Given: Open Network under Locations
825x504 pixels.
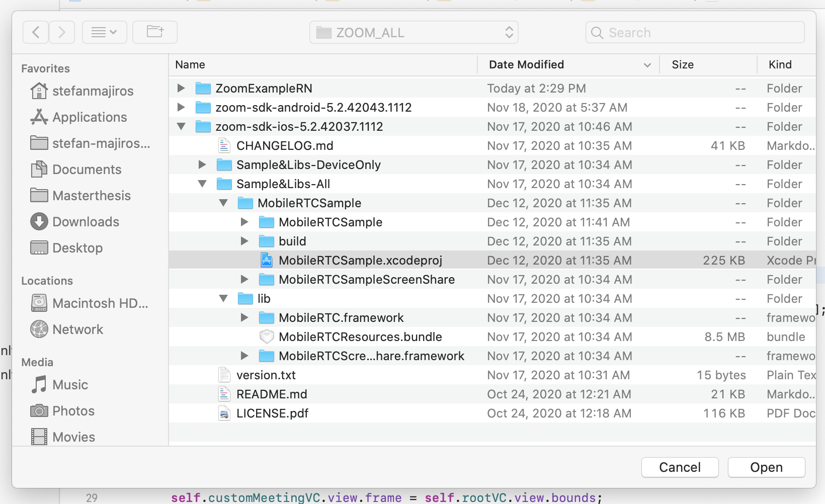Looking at the screenshot, I should (77, 329).
